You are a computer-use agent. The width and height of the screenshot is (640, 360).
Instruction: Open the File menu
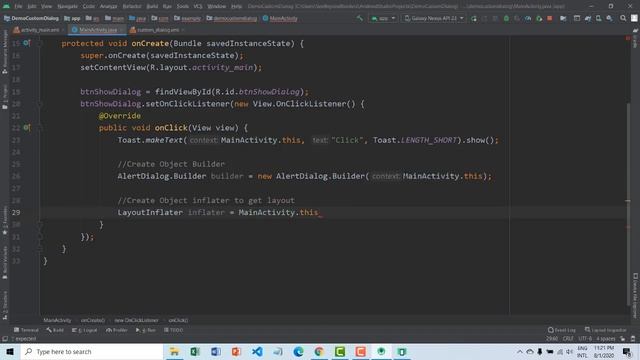[x=18, y=6]
